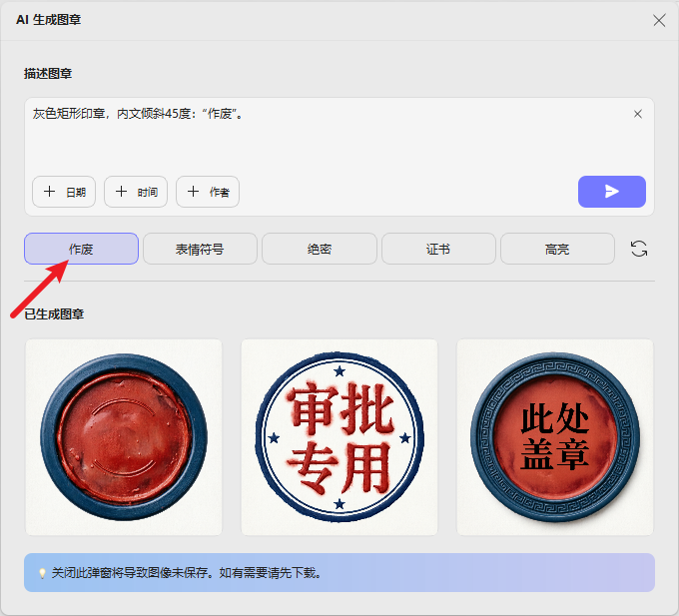This screenshot has width=679, height=616.
Task: Click the save warning notice about closing
Action: [x=339, y=572]
